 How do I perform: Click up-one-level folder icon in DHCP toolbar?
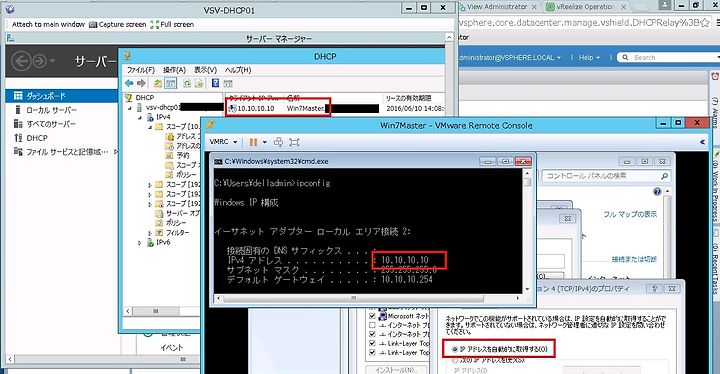158,83
